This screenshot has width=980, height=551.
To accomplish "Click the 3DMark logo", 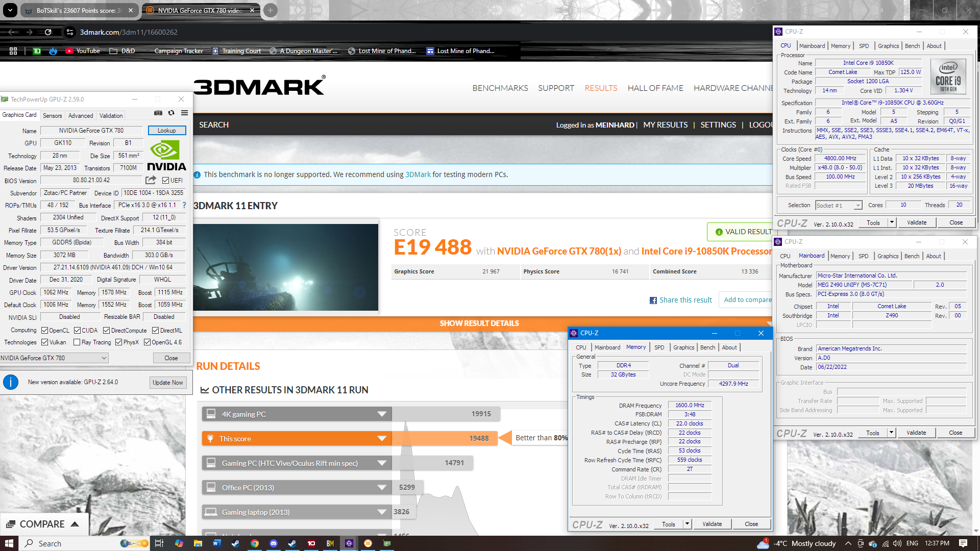I will pyautogui.click(x=259, y=86).
